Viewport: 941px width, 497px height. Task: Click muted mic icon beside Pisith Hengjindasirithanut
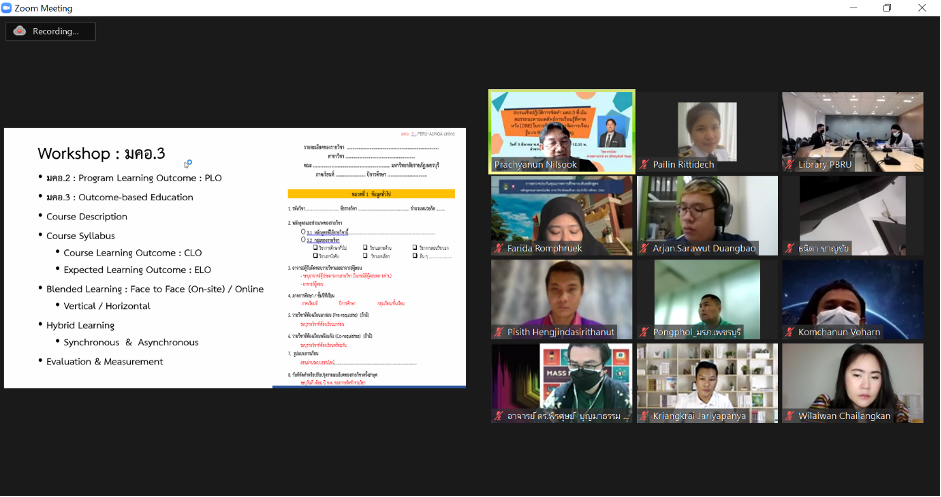coord(499,332)
